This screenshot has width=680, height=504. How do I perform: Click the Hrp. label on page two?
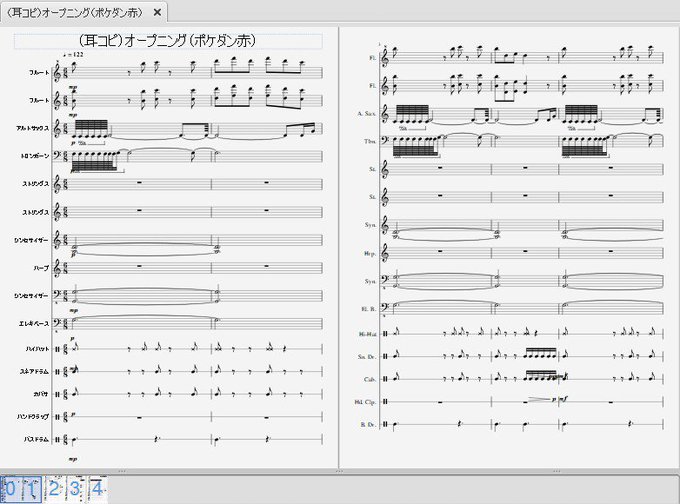coord(370,254)
